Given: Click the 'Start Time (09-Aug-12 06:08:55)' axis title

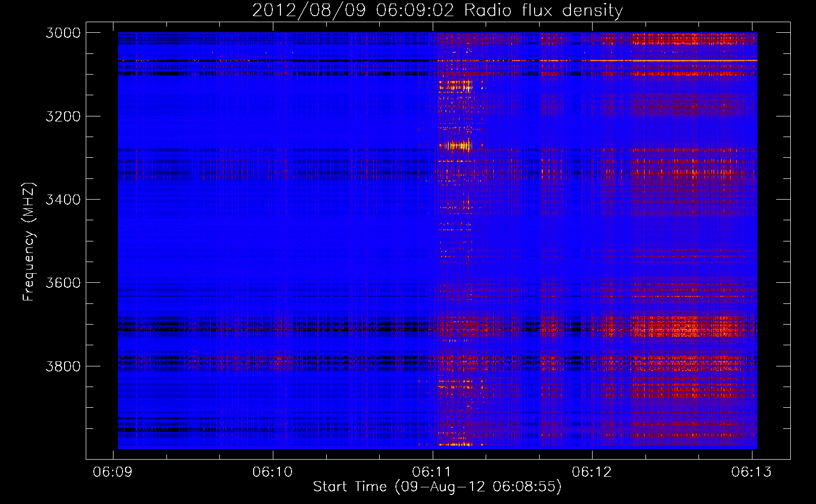Looking at the screenshot, I should pos(437,487).
